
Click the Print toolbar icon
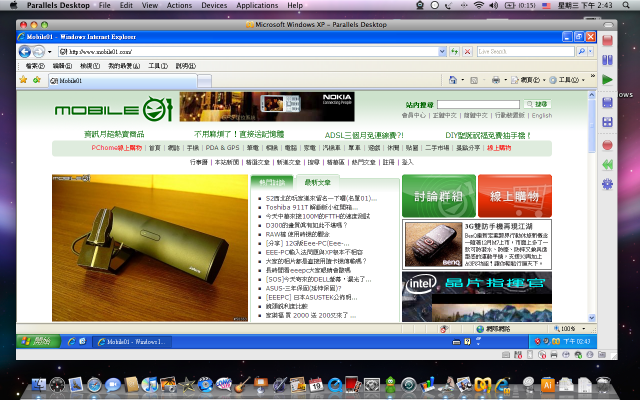[496, 80]
